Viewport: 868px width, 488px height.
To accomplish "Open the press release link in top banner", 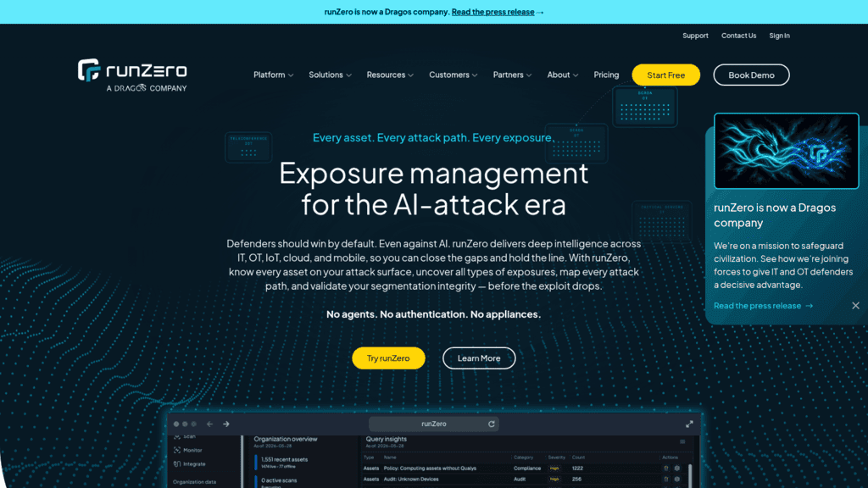I will click(492, 12).
